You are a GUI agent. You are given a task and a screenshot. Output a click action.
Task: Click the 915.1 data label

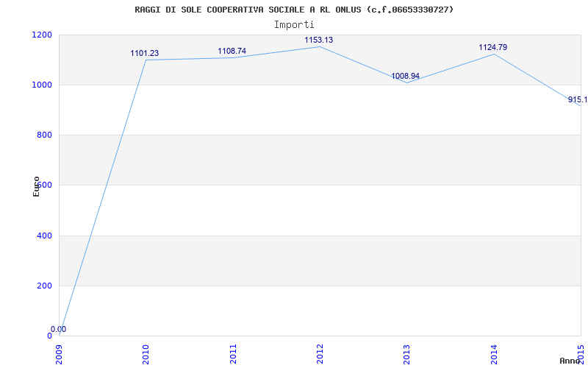click(578, 99)
